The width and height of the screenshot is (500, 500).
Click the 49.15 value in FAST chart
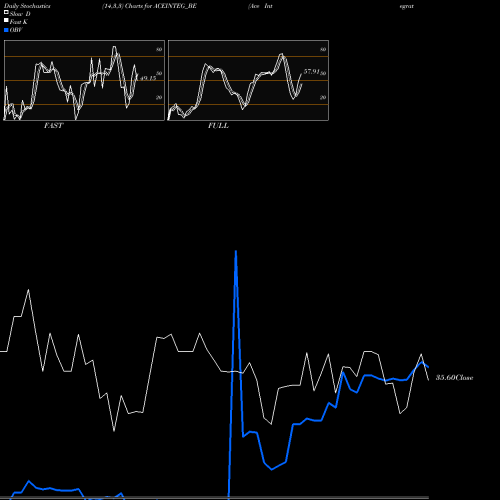(x=148, y=78)
